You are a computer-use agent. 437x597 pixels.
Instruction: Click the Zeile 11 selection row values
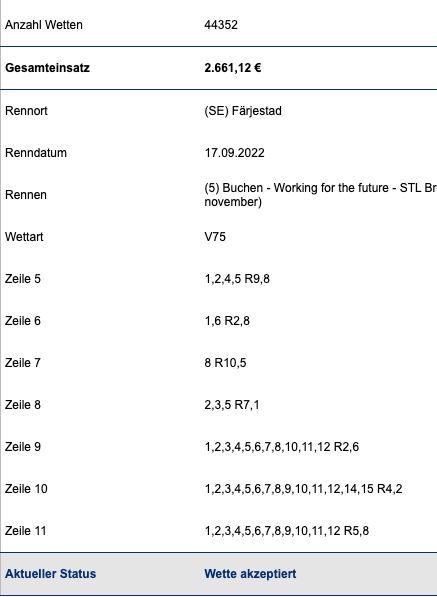pos(286,531)
